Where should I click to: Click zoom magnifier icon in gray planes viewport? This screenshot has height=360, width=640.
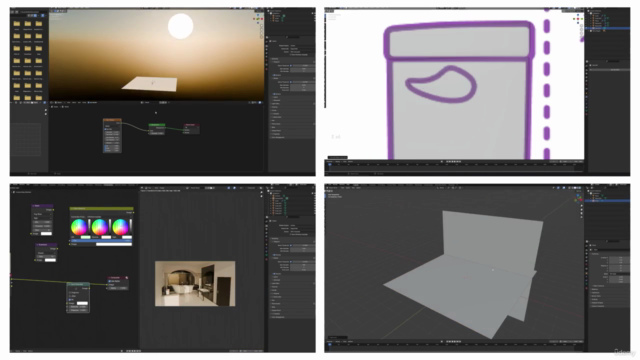coord(582,205)
